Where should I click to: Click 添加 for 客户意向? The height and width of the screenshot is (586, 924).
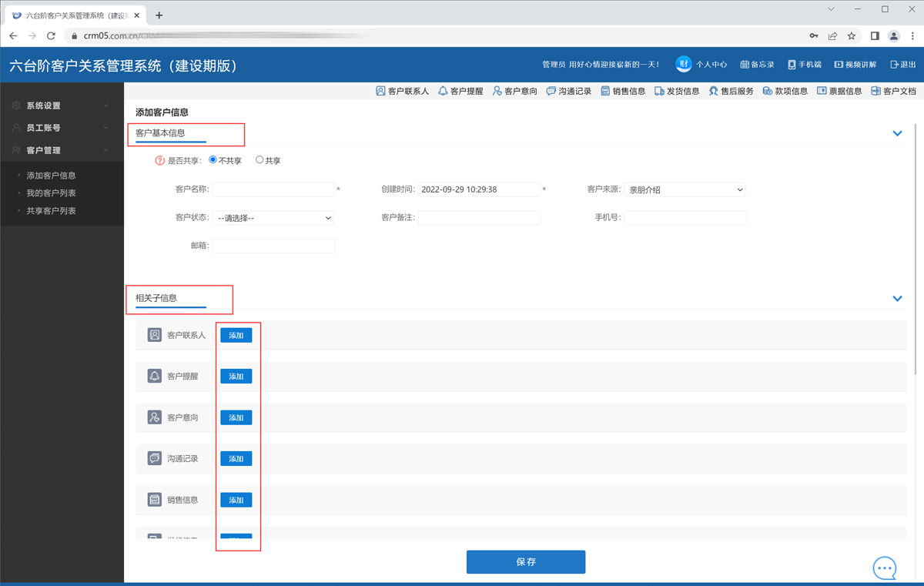[236, 417]
